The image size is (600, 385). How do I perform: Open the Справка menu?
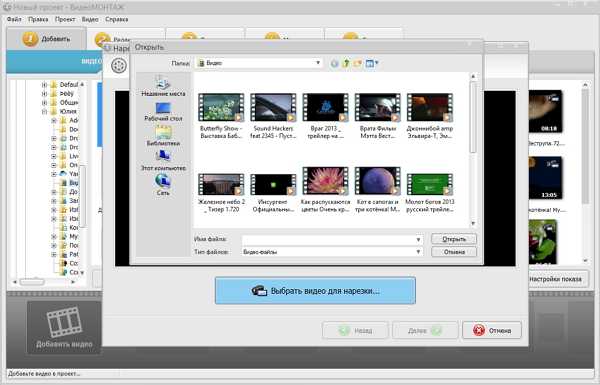(x=116, y=19)
